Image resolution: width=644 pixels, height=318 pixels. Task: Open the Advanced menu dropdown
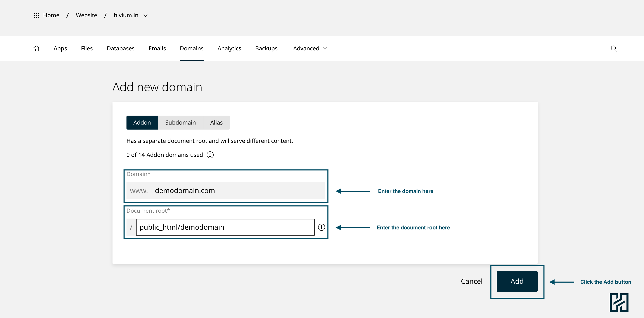coord(310,48)
